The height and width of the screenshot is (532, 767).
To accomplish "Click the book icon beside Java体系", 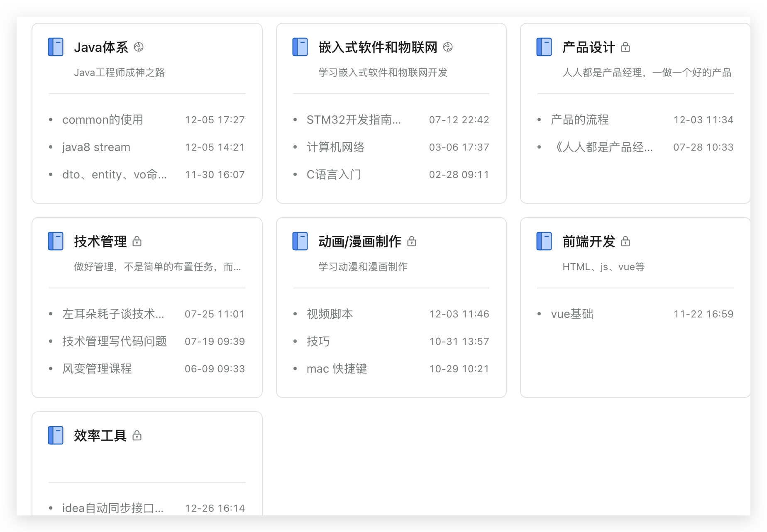I will point(56,47).
